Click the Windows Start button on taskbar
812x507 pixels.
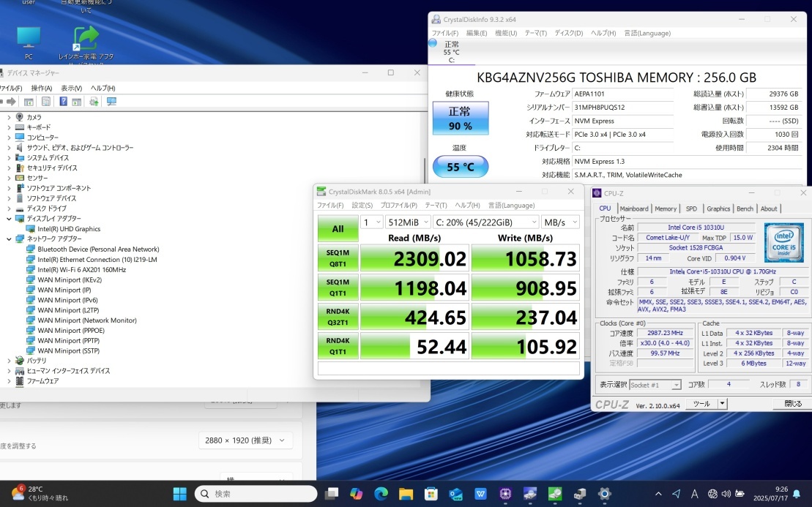tap(179, 494)
